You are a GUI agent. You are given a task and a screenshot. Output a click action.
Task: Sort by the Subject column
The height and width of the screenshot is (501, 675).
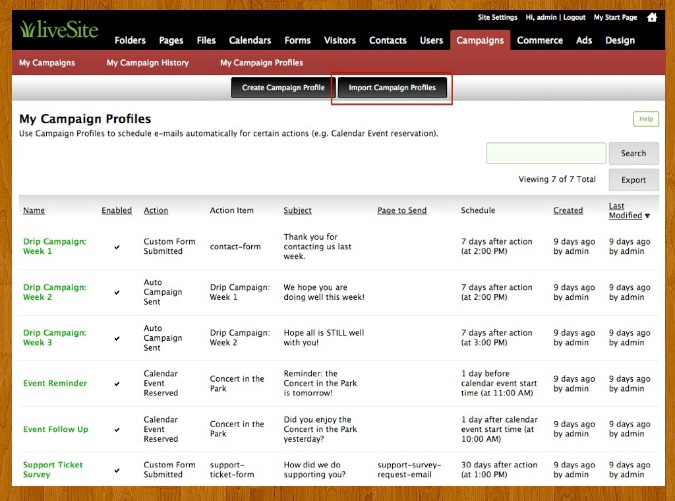click(297, 210)
